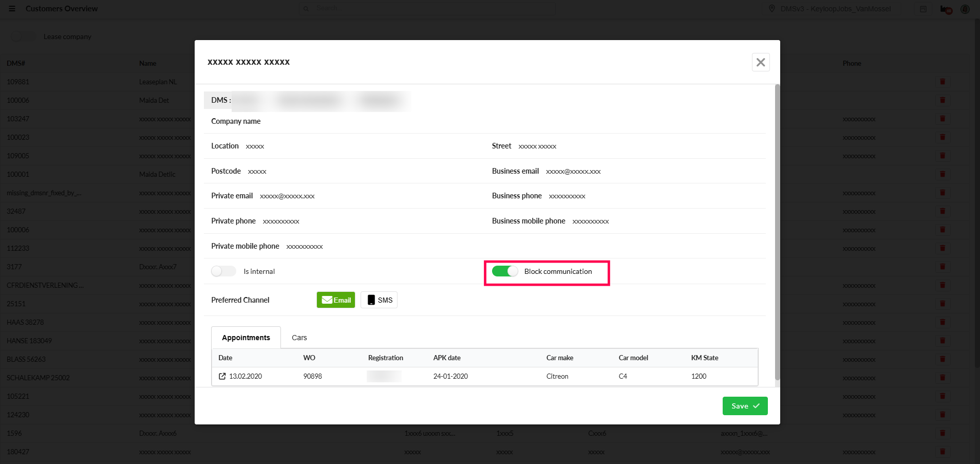Open notifications icon with red badge
980x464 pixels.
[946, 9]
